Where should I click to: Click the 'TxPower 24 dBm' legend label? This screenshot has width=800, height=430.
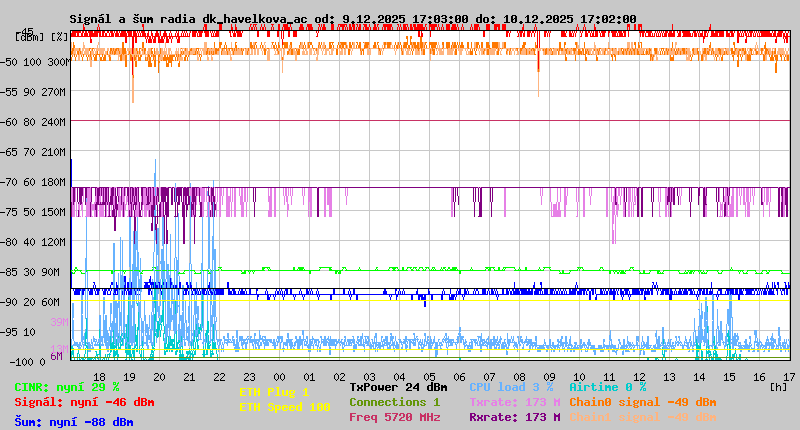(x=398, y=387)
